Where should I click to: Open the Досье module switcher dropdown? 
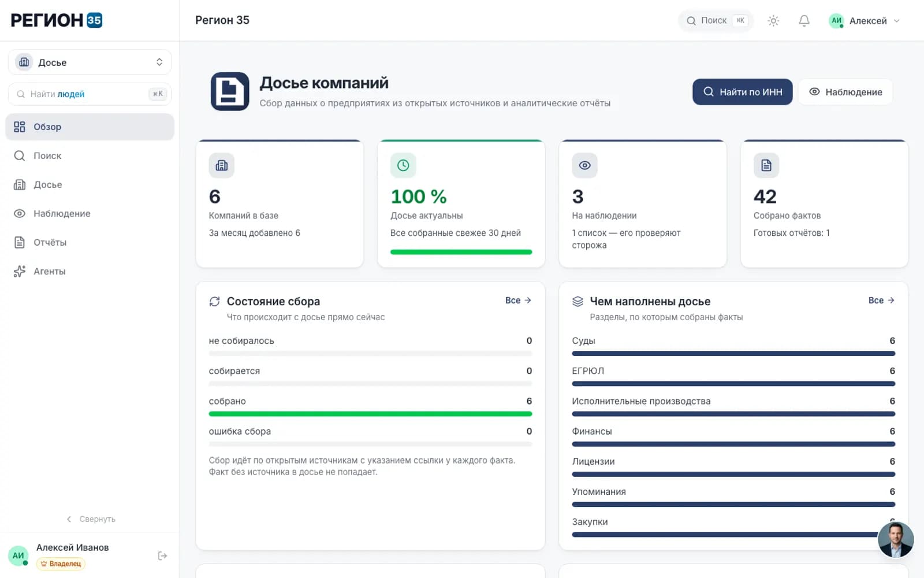[x=90, y=62]
